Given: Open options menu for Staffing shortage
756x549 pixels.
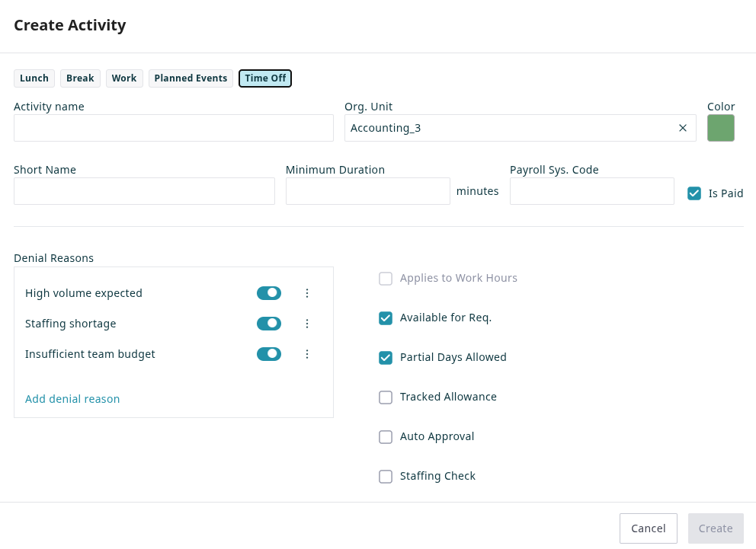Looking at the screenshot, I should click(x=307, y=324).
